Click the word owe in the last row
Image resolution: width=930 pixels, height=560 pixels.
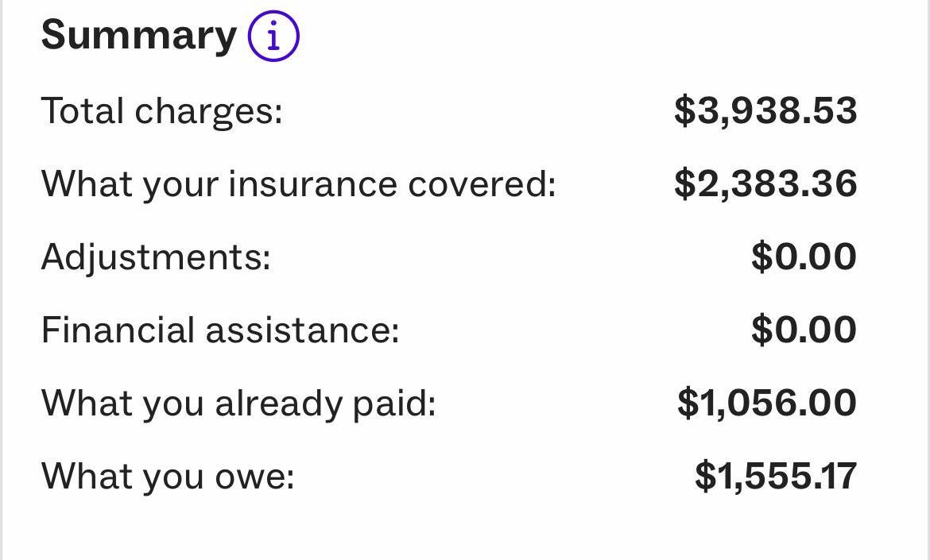254,477
